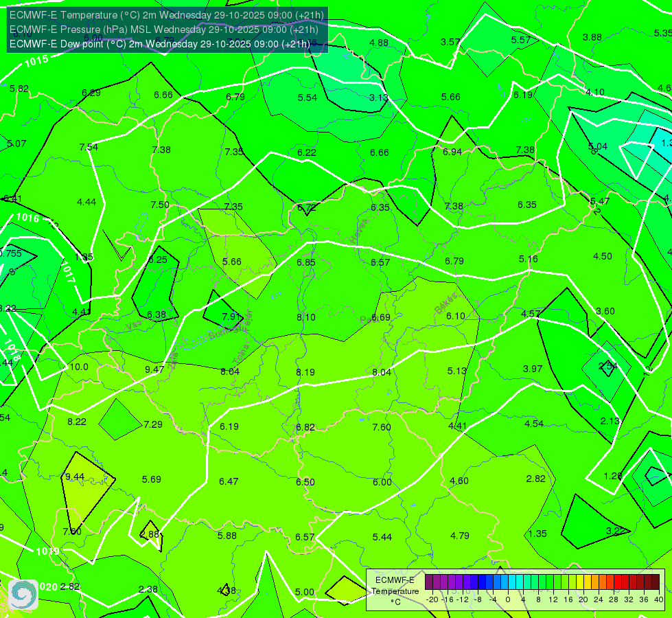
Task: Click the 8.22 value
Action: point(77,422)
